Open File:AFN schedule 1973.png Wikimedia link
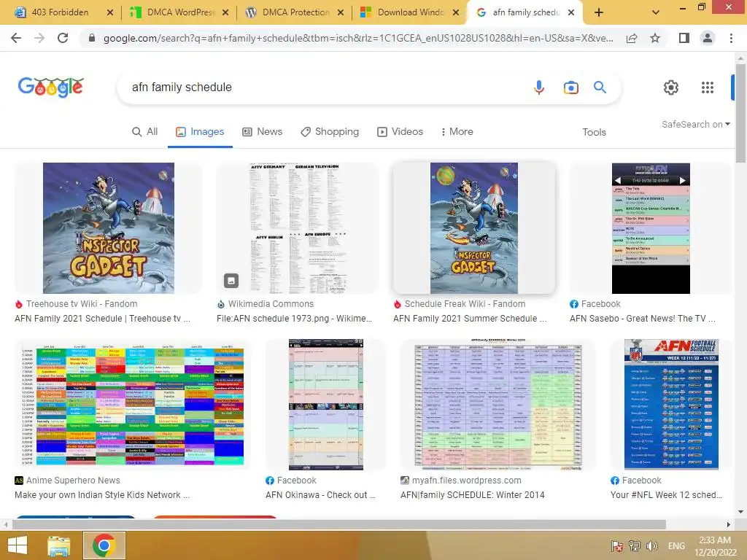747x560 pixels. click(x=295, y=319)
